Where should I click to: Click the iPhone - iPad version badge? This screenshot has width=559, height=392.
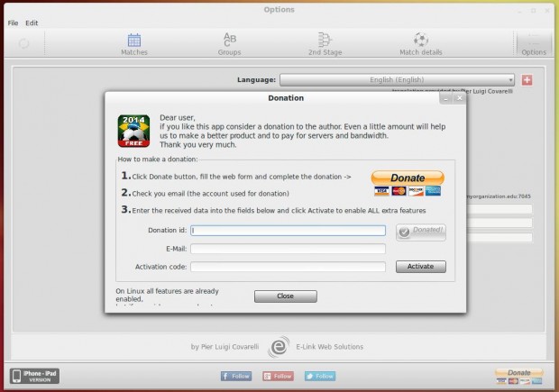tap(34, 376)
